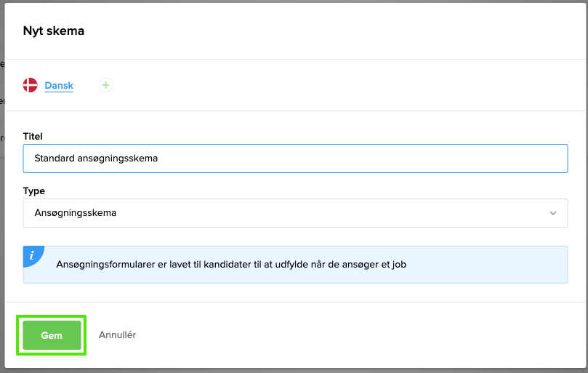Click the Ansøgningsformularer info message text
Screen dimensions: 588x373
pos(230,264)
